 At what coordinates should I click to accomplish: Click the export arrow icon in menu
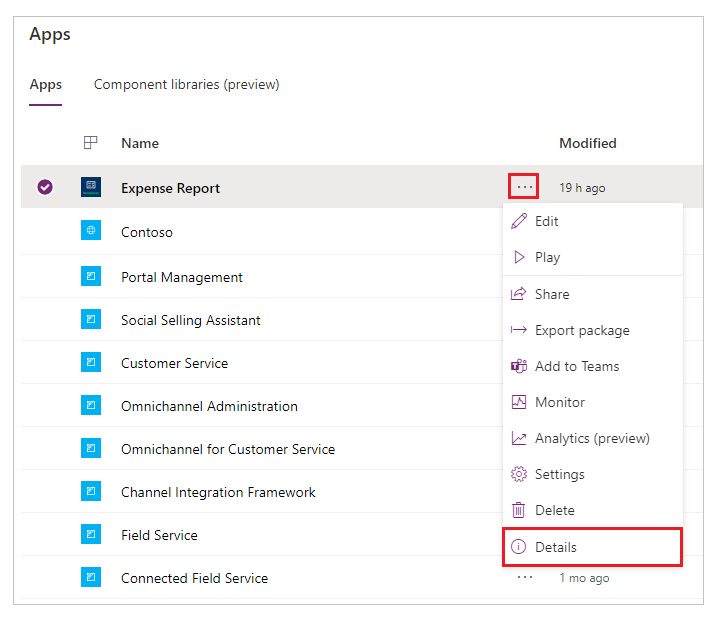point(519,330)
